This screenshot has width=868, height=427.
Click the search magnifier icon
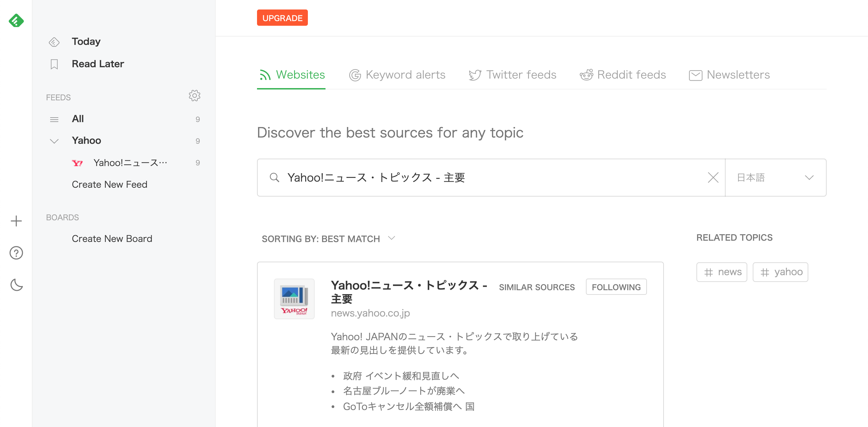pyautogui.click(x=274, y=178)
